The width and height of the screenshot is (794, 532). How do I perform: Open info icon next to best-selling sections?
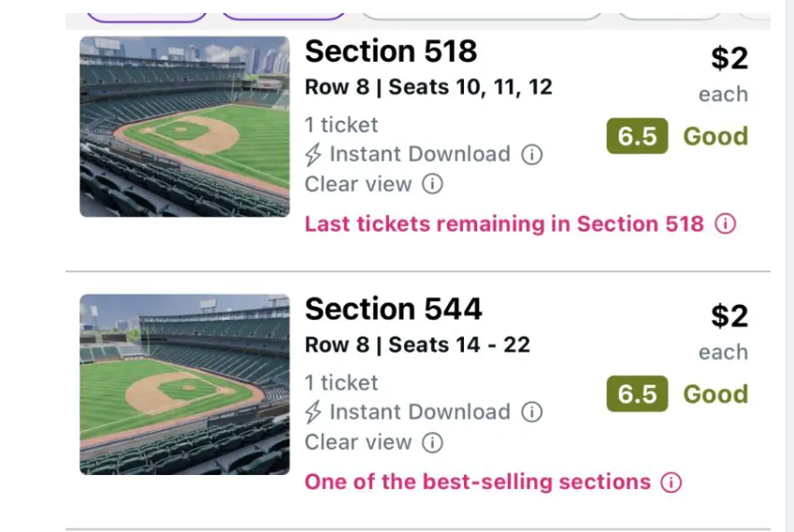[671, 482]
